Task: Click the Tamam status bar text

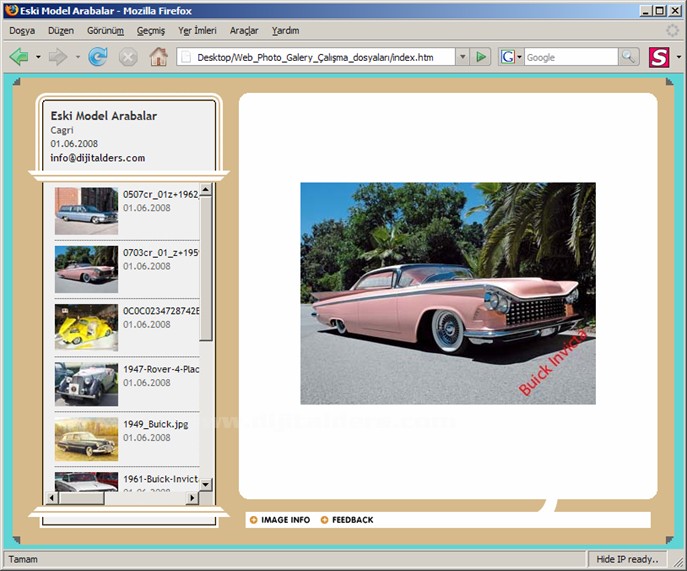Action: click(23, 559)
